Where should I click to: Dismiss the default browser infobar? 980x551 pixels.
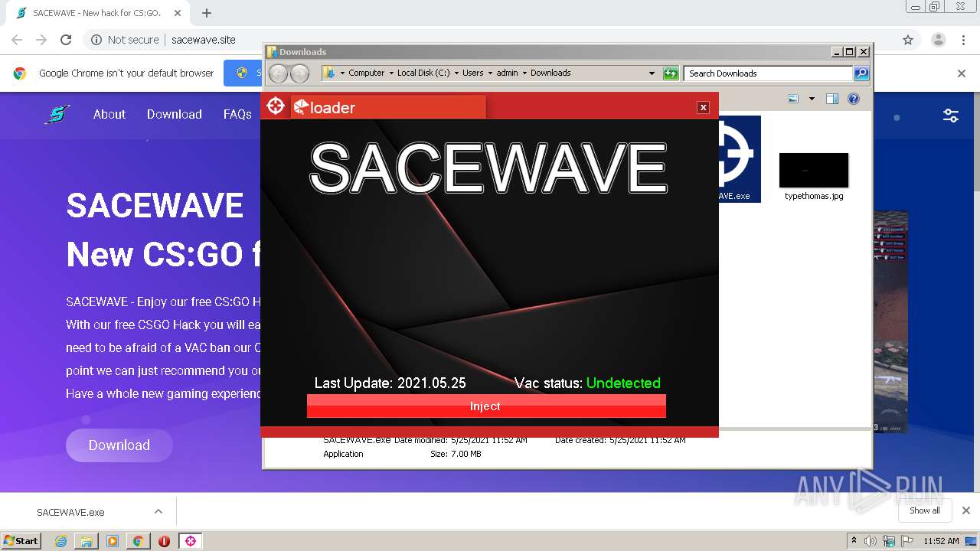pyautogui.click(x=962, y=73)
